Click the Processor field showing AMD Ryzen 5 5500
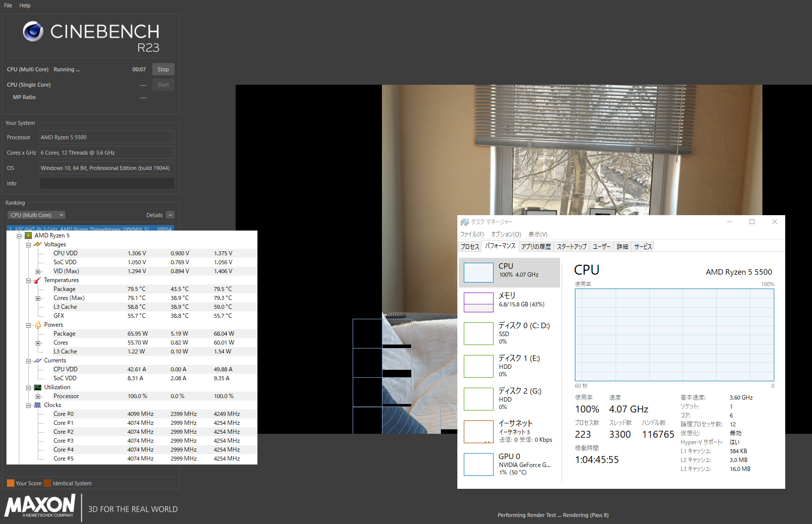Image resolution: width=812 pixels, height=524 pixels. click(x=107, y=137)
